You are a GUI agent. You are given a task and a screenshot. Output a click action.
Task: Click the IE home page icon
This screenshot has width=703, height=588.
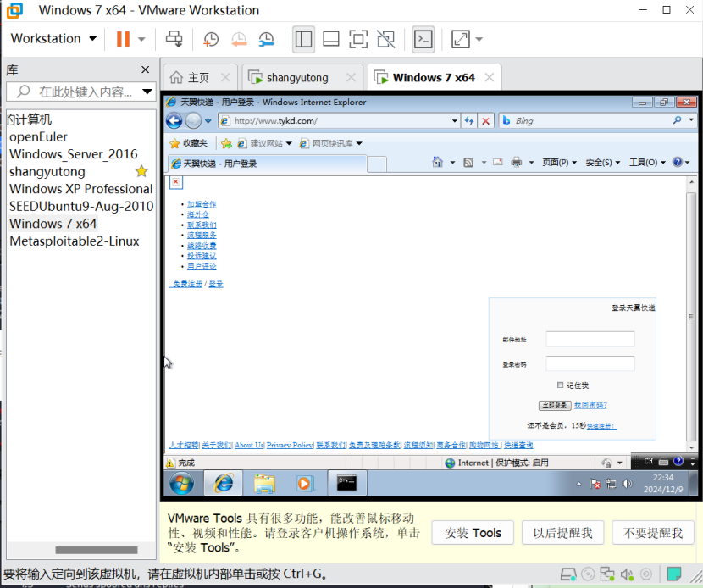pos(438,162)
